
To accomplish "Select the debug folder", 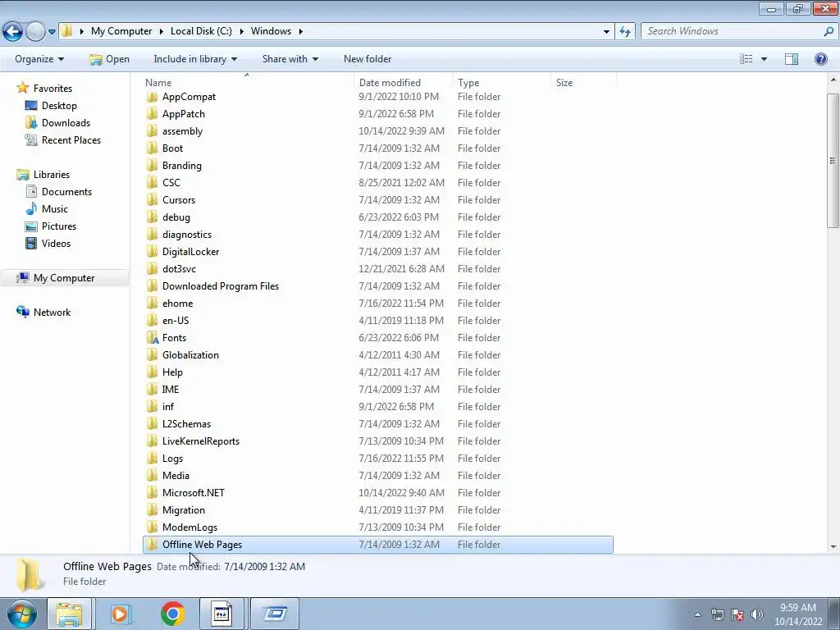I will coord(176,217).
